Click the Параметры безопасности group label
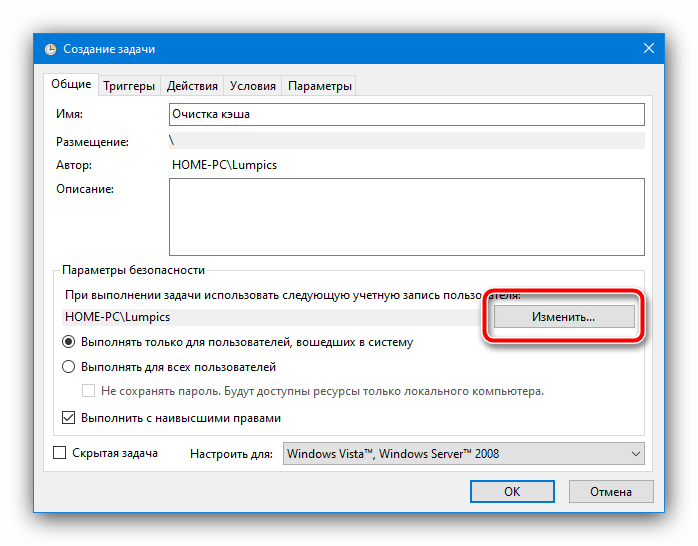The height and width of the screenshot is (546, 698). (x=133, y=270)
